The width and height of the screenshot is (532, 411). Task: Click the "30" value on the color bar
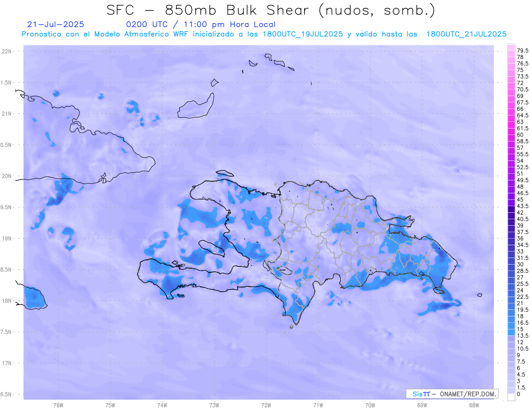pos(520,264)
